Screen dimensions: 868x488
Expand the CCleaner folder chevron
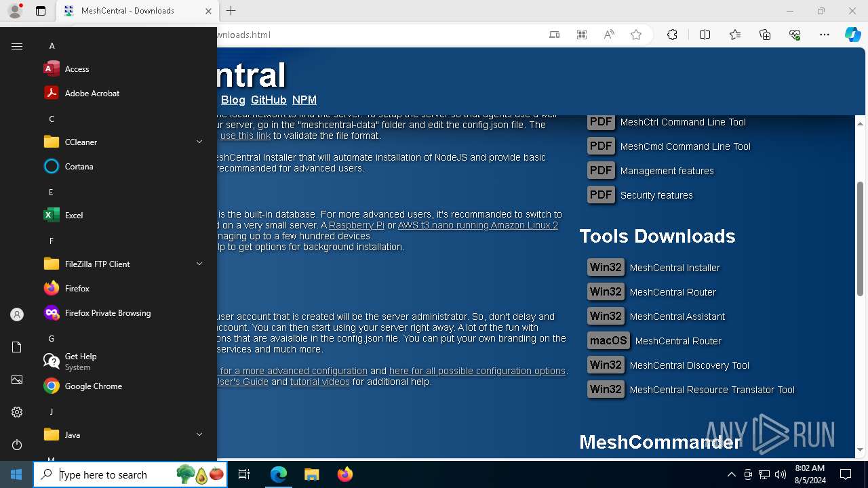point(199,142)
